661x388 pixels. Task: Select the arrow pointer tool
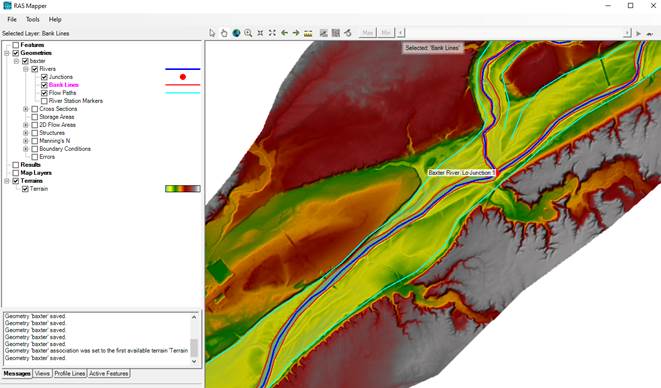coord(212,33)
